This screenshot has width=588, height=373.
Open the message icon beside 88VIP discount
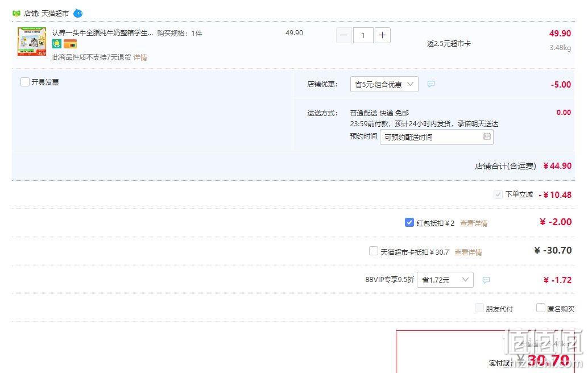(486, 280)
